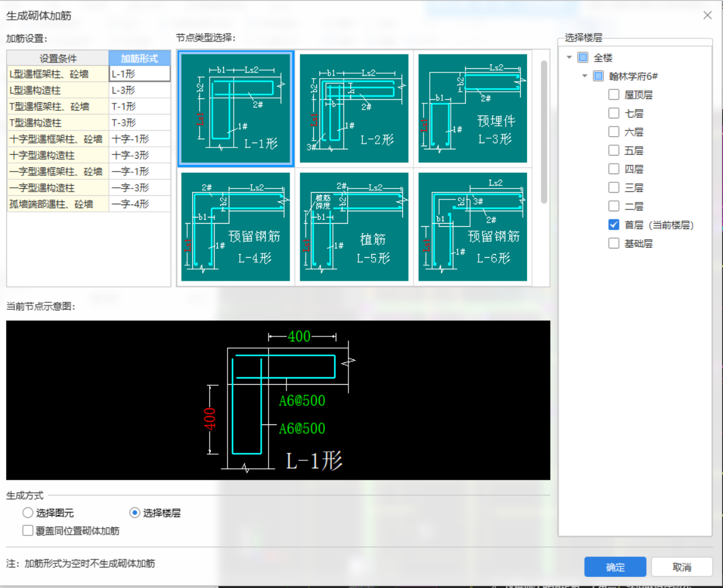Image resolution: width=723 pixels, height=588 pixels.
Task: Collapse the 翰林学府6# tree node
Action: pyautogui.click(x=585, y=76)
